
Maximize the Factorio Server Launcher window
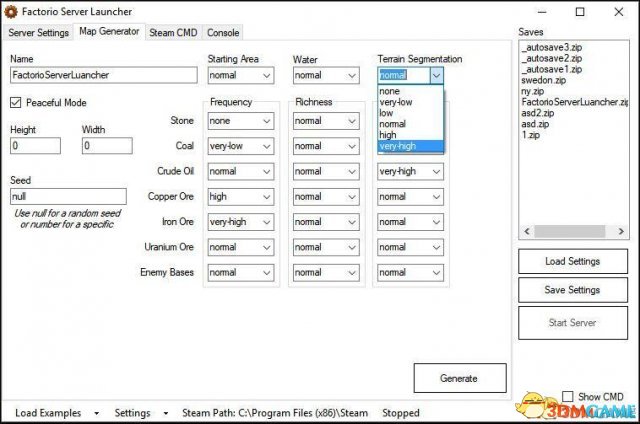[x=580, y=12]
